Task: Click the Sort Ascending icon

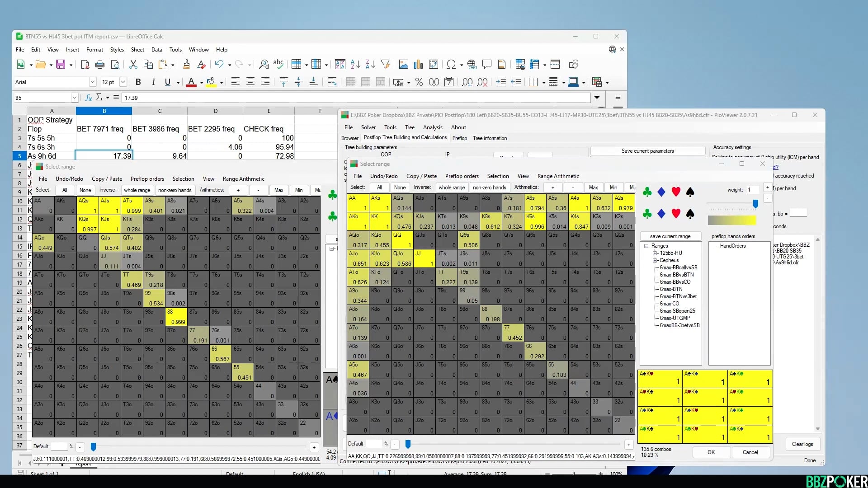Action: (355, 65)
